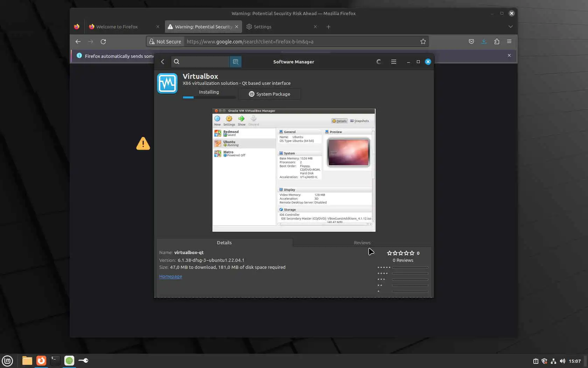The image size is (588, 368).
Task: Open the Virtualbox screenshot thumbnail
Action: click(294, 170)
